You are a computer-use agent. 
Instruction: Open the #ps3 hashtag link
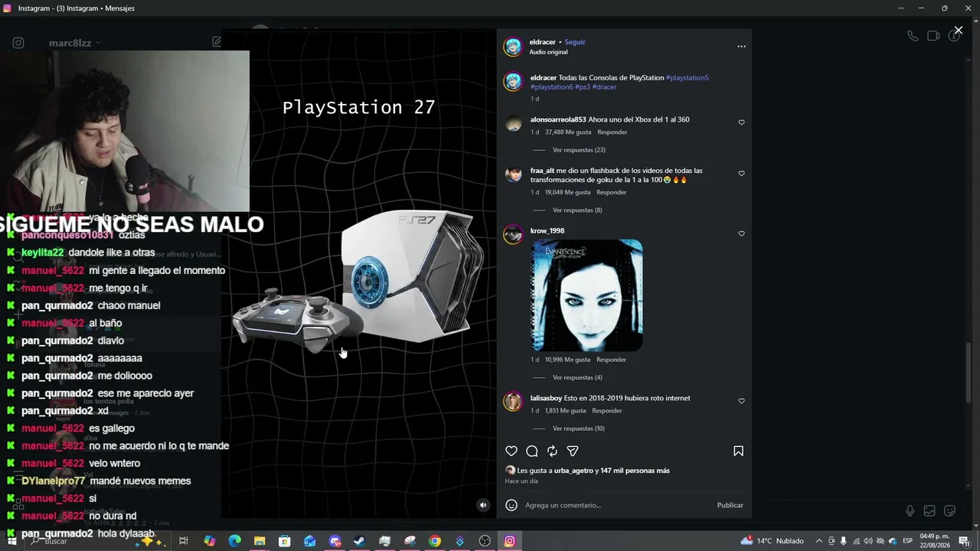(x=582, y=87)
